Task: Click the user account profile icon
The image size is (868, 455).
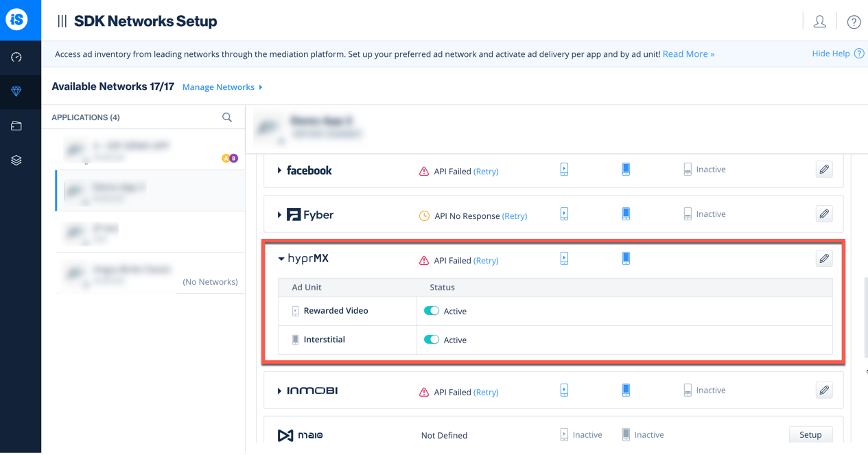Action: (819, 22)
